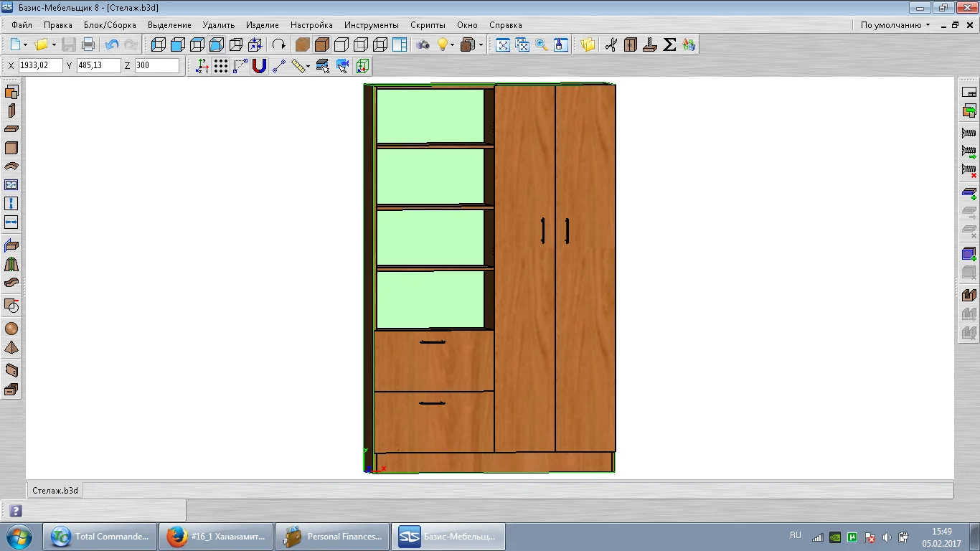Image resolution: width=980 pixels, height=551 pixels.
Task: Enable textured wood display mode
Action: [x=303, y=44]
